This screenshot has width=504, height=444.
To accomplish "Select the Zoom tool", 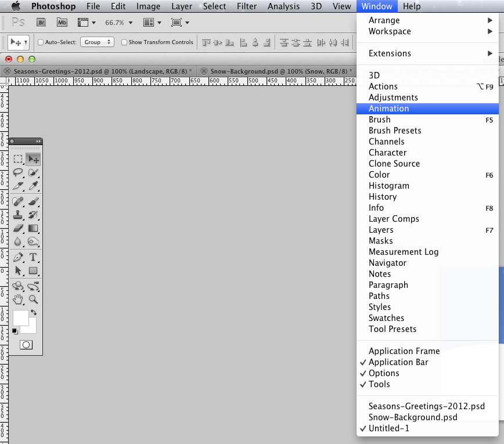I will [33, 299].
